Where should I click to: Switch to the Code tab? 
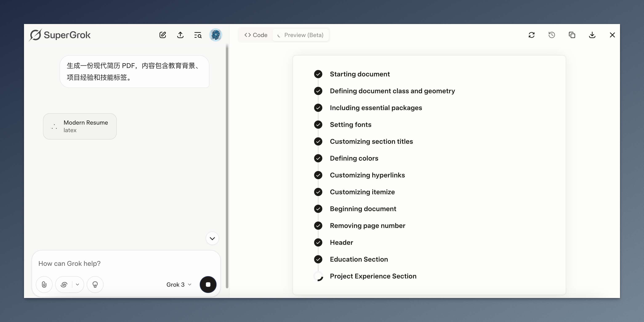point(256,35)
